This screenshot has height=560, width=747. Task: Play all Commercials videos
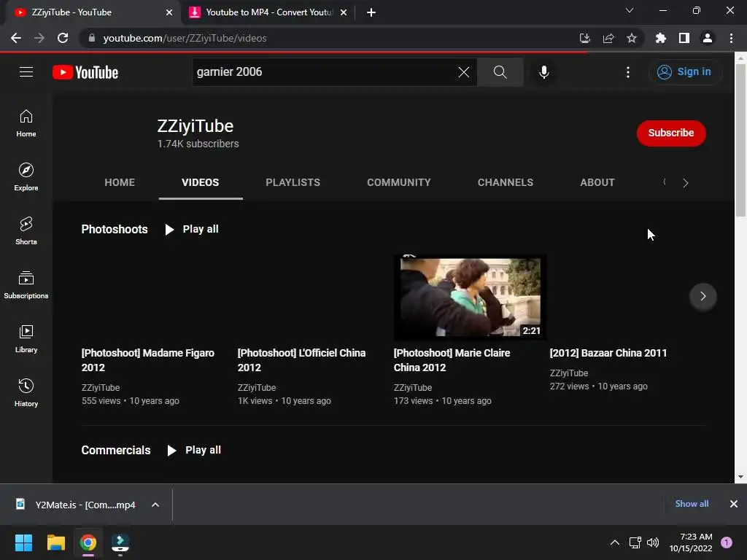(194, 451)
